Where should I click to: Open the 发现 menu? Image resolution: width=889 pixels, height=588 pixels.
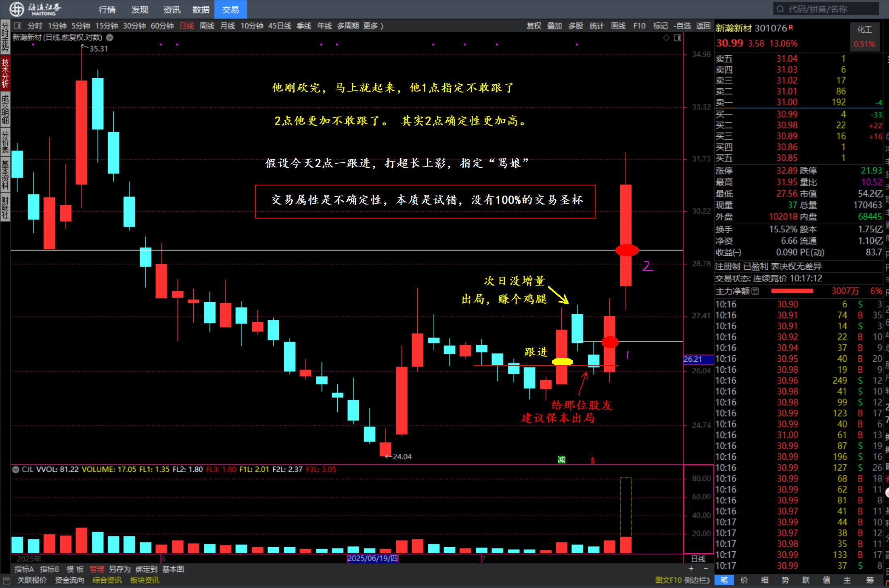pos(140,10)
